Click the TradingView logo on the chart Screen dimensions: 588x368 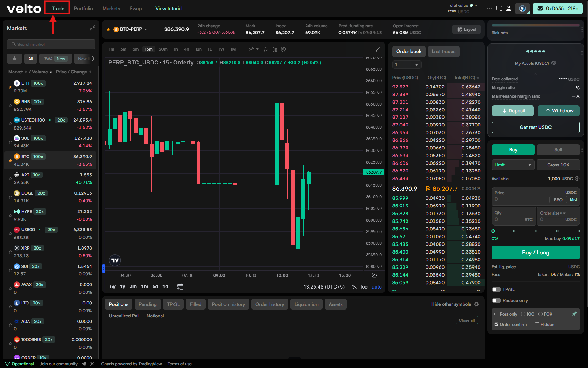[115, 260]
